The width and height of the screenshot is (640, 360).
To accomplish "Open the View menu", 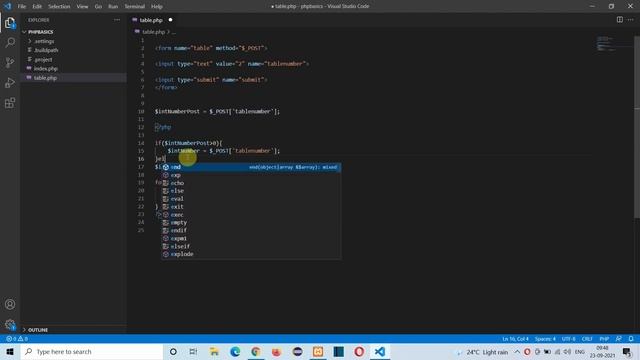I will [x=82, y=7].
